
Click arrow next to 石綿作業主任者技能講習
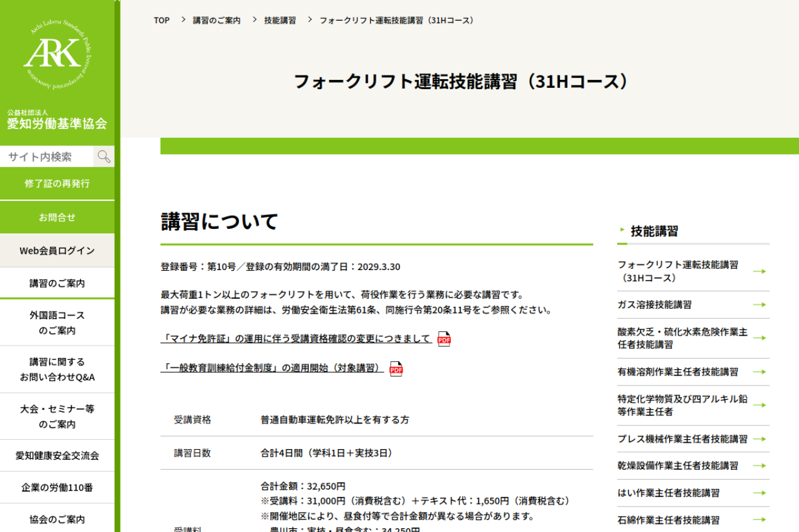tap(759, 520)
